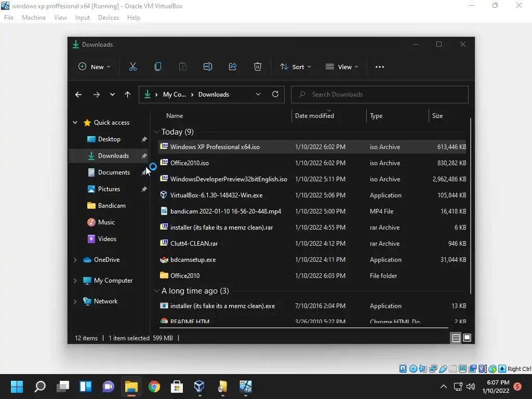Open VirtualBox Manager from taskbar
532x399 pixels.
[x=199, y=387]
